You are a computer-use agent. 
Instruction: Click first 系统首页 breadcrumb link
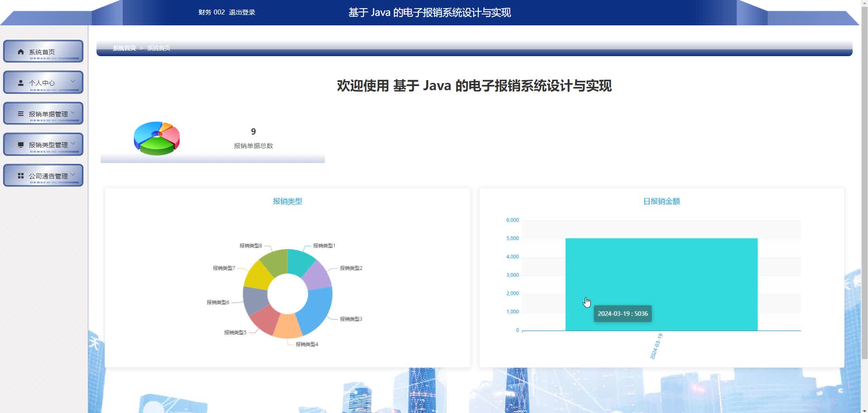pyautogui.click(x=124, y=48)
